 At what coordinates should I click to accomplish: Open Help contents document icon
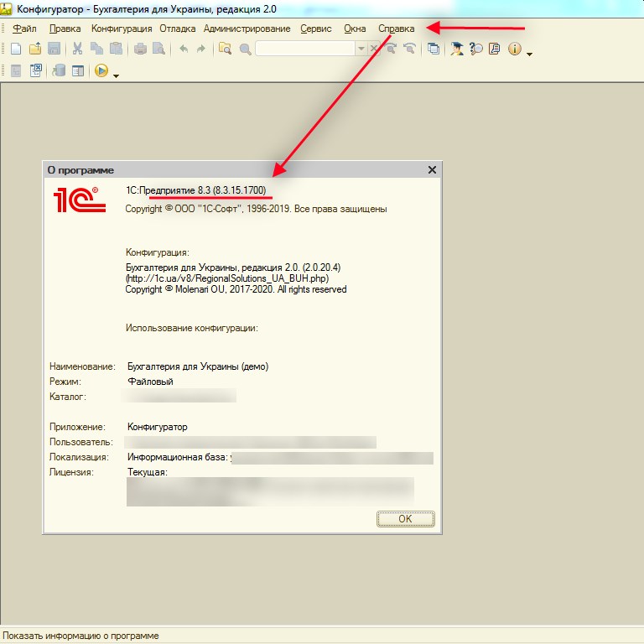pos(495,49)
